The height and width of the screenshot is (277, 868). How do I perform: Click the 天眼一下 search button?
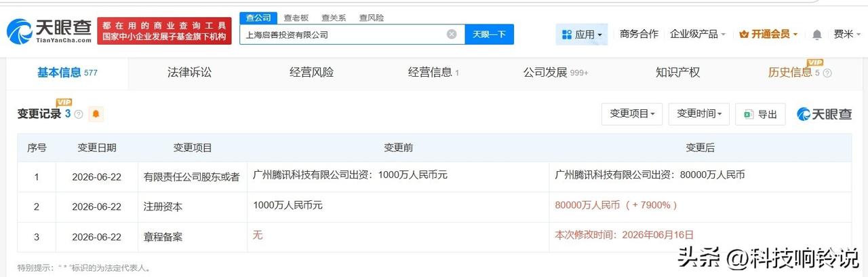coord(489,34)
